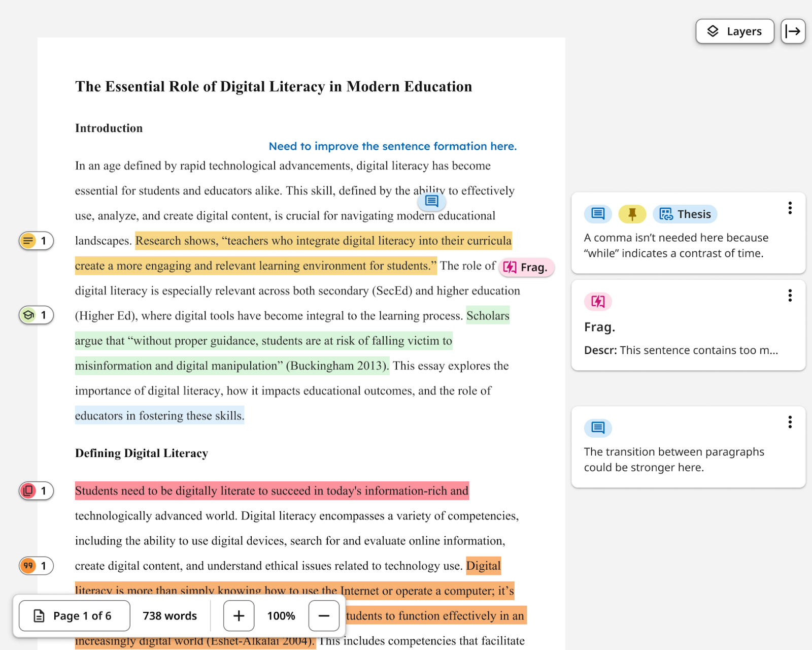Viewport: 812px width, 650px height.
Task: Open the orange quotation badge in margin
Action: [36, 566]
